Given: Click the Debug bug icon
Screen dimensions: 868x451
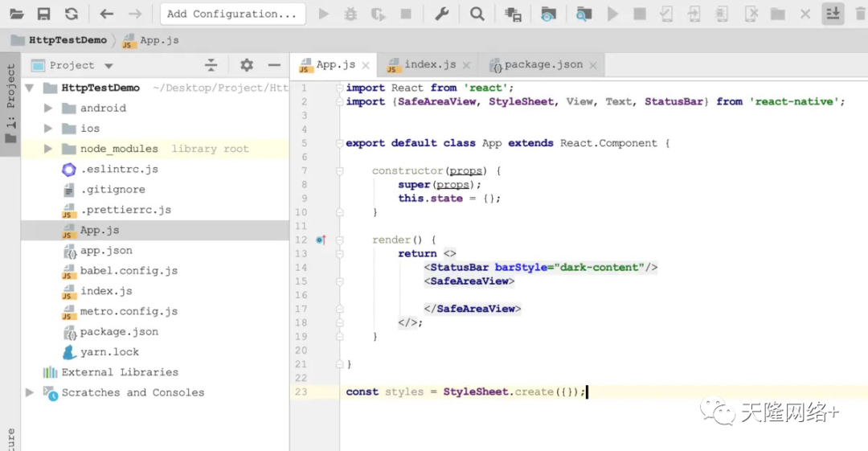Looking at the screenshot, I should pyautogui.click(x=350, y=14).
